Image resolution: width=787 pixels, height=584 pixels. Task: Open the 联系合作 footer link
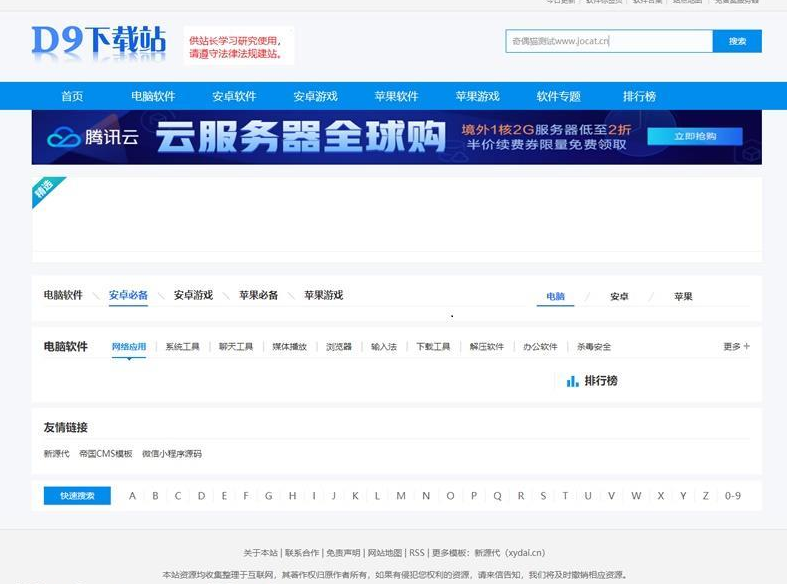[302, 553]
